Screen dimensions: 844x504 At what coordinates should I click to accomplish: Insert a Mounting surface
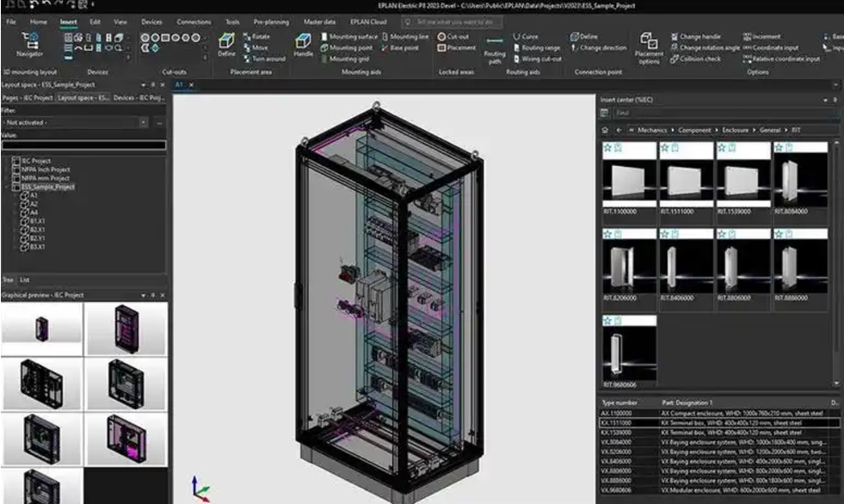tap(348, 37)
